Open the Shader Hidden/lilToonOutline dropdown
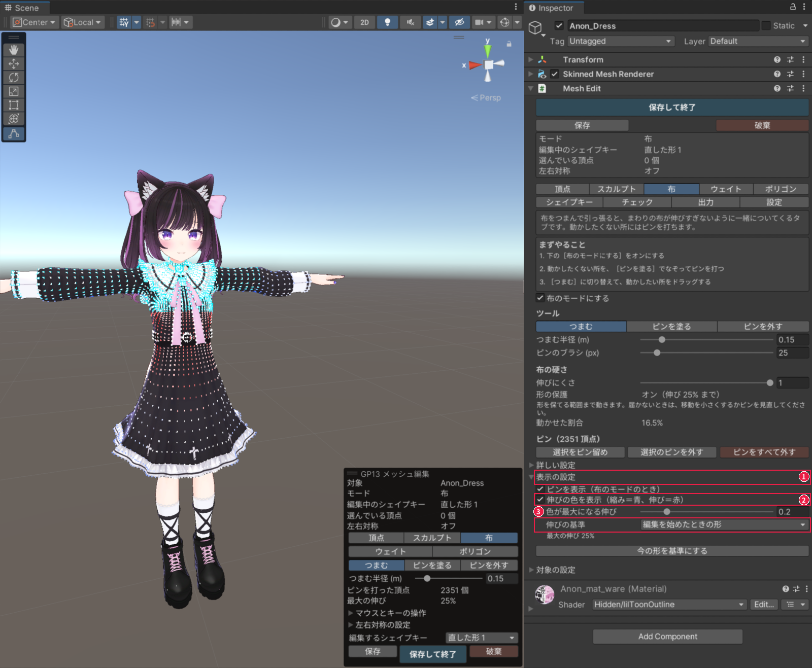Screen dimensions: 812x668 pos(669,605)
